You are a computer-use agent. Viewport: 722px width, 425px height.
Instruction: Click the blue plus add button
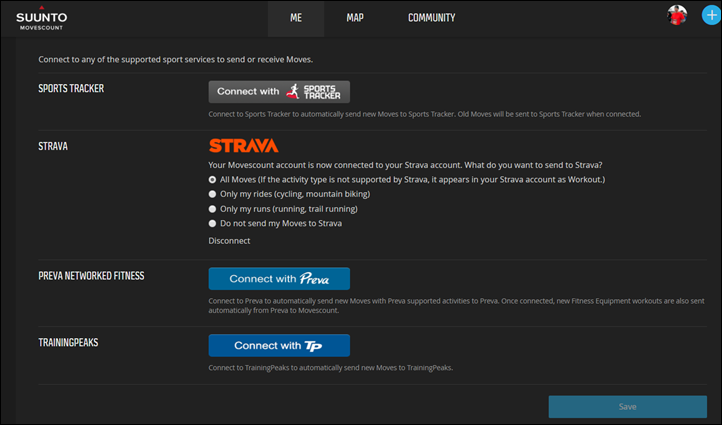tap(711, 15)
